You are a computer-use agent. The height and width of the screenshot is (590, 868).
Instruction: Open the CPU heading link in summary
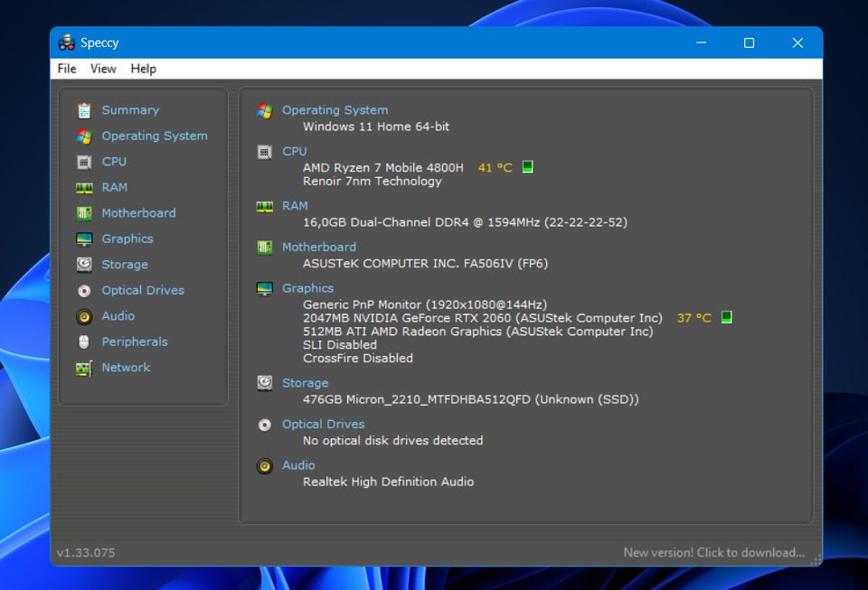coord(295,152)
